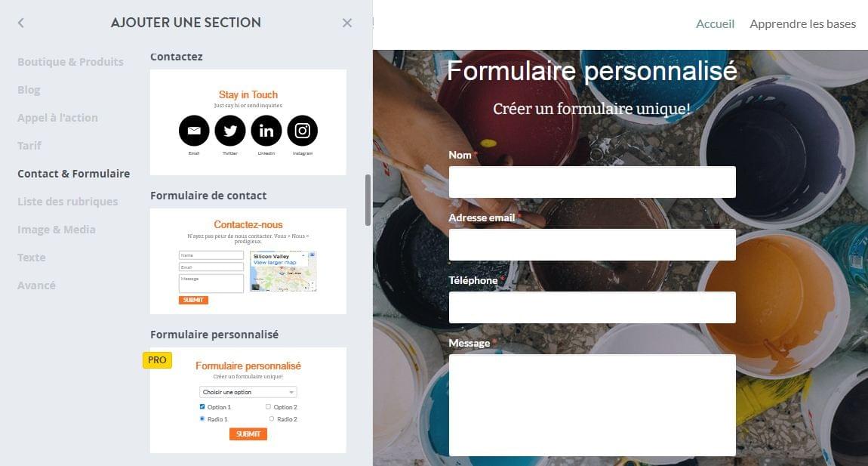
Task: Close the Ajouter une section panel
Action: [x=347, y=23]
